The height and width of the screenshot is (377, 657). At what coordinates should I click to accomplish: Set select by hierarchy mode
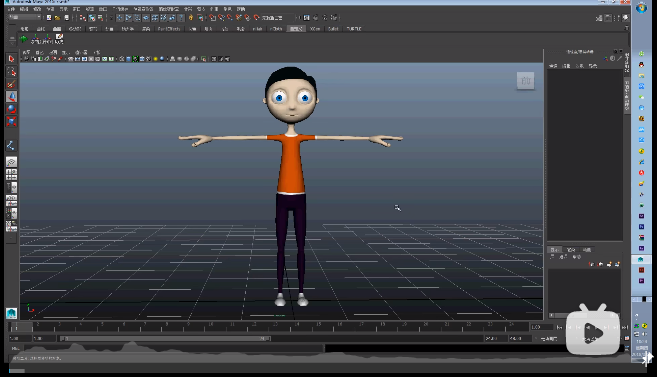click(83, 18)
